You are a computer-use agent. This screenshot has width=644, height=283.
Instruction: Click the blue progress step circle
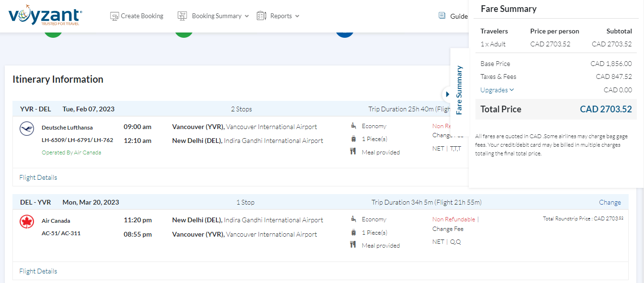tap(345, 33)
